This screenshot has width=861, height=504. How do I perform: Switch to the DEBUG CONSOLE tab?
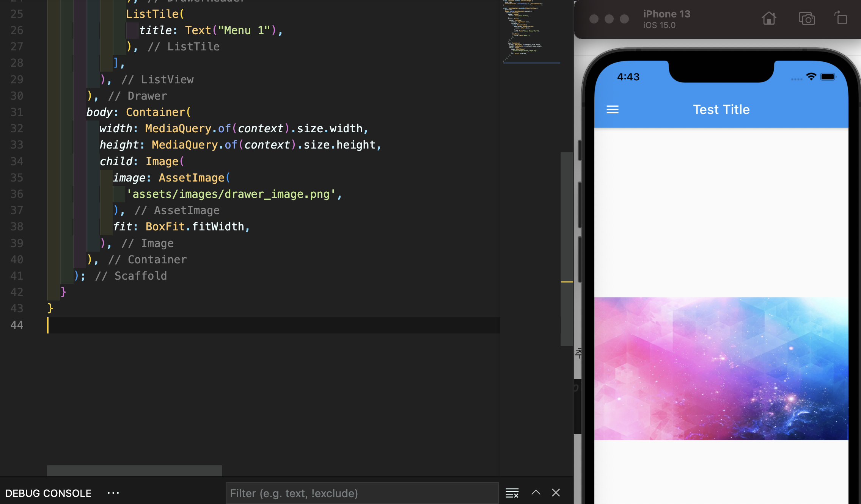point(48,493)
